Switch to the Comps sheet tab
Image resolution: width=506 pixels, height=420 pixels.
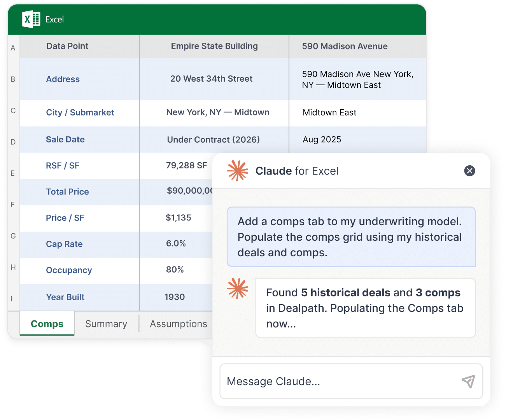(47, 324)
